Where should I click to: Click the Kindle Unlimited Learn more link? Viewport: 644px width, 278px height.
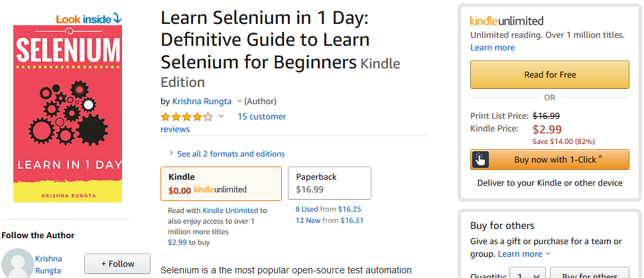pos(492,48)
